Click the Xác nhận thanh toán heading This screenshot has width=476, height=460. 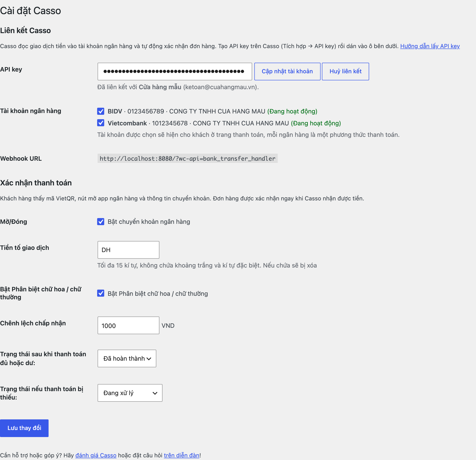[36, 183]
